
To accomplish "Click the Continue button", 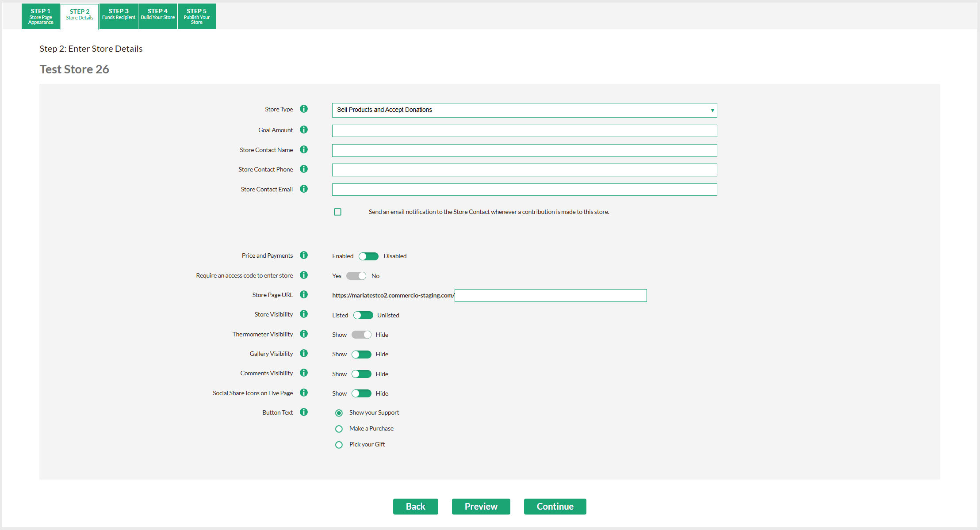I will (555, 507).
